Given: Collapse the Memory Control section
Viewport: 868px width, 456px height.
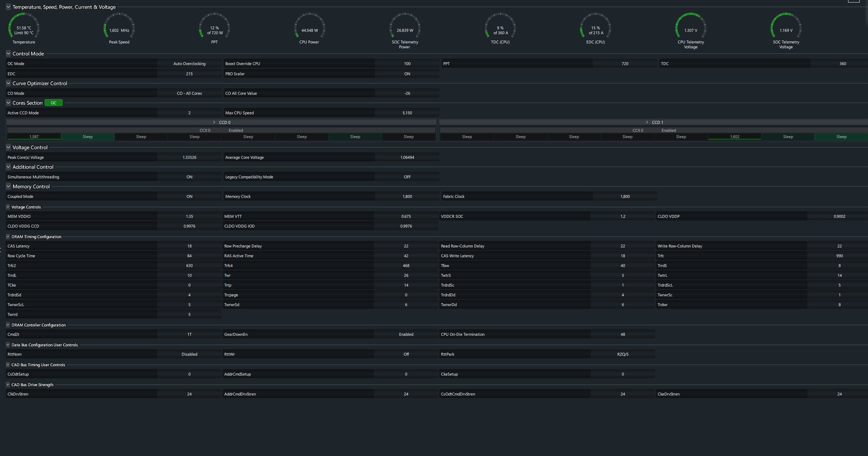Looking at the screenshot, I should [x=8, y=186].
